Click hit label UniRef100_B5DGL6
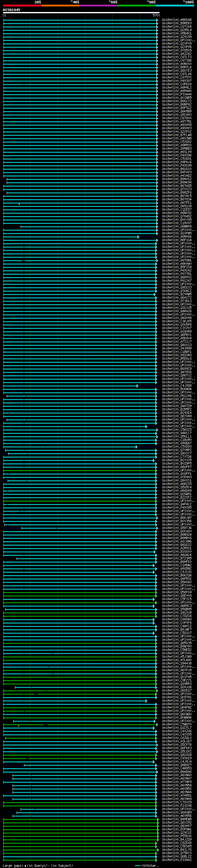Image resolution: width=197 pixels, height=868 pixels. [176, 358]
